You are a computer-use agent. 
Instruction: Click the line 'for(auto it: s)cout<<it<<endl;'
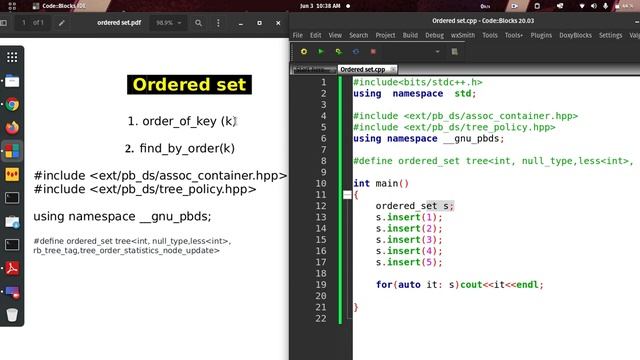tap(460, 284)
